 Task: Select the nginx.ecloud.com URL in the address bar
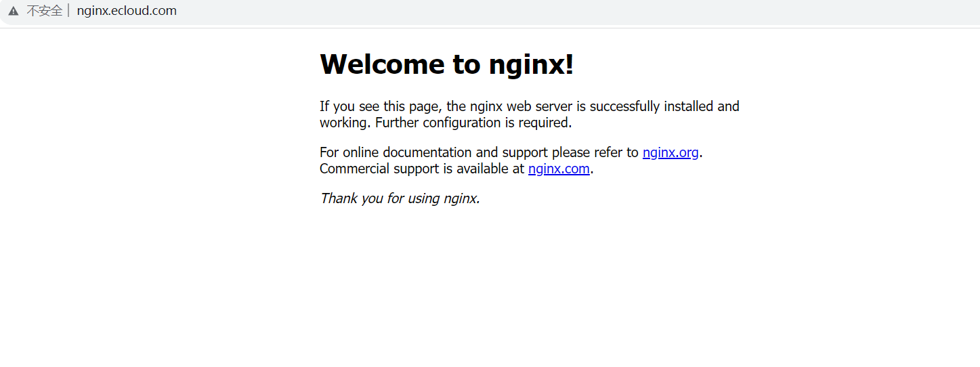click(127, 11)
